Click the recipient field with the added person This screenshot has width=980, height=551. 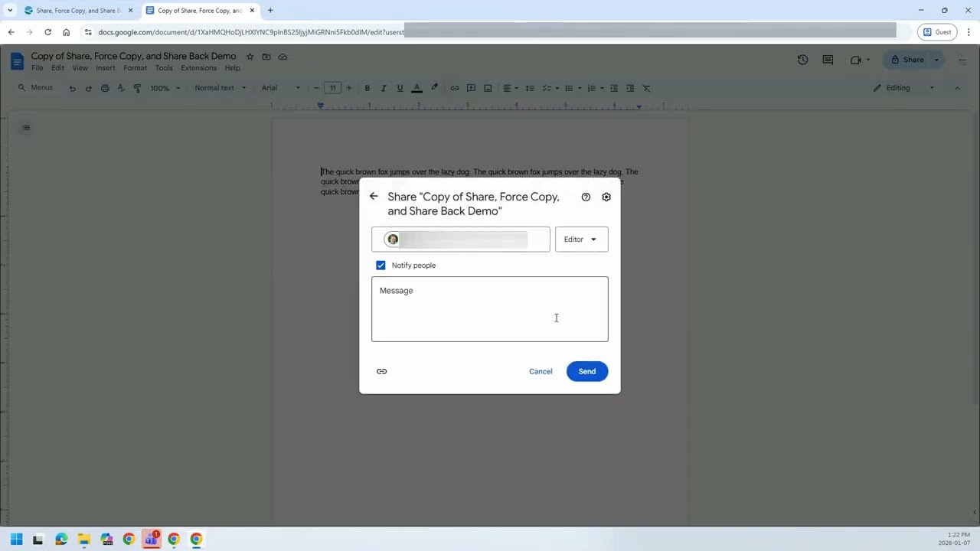click(461, 240)
